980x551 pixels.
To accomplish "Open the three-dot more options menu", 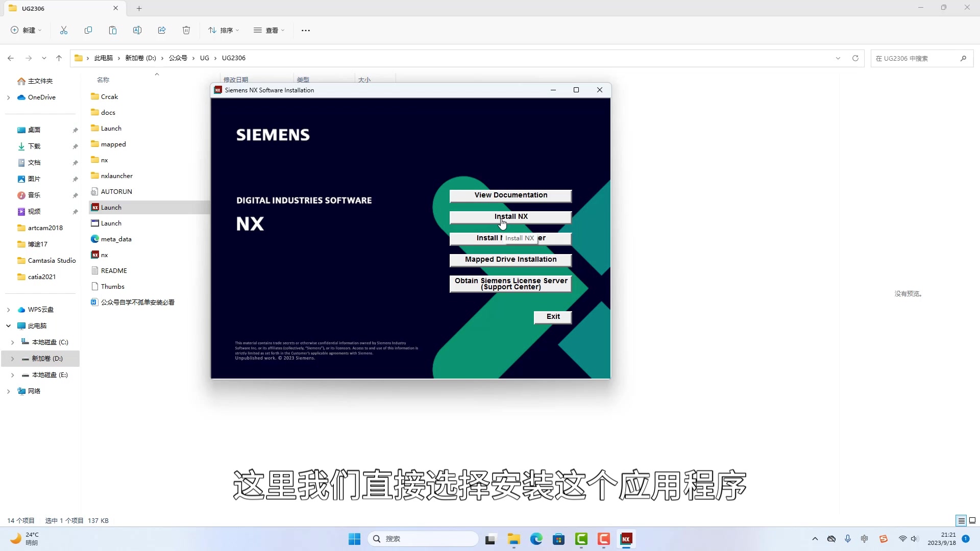I will pyautogui.click(x=306, y=31).
